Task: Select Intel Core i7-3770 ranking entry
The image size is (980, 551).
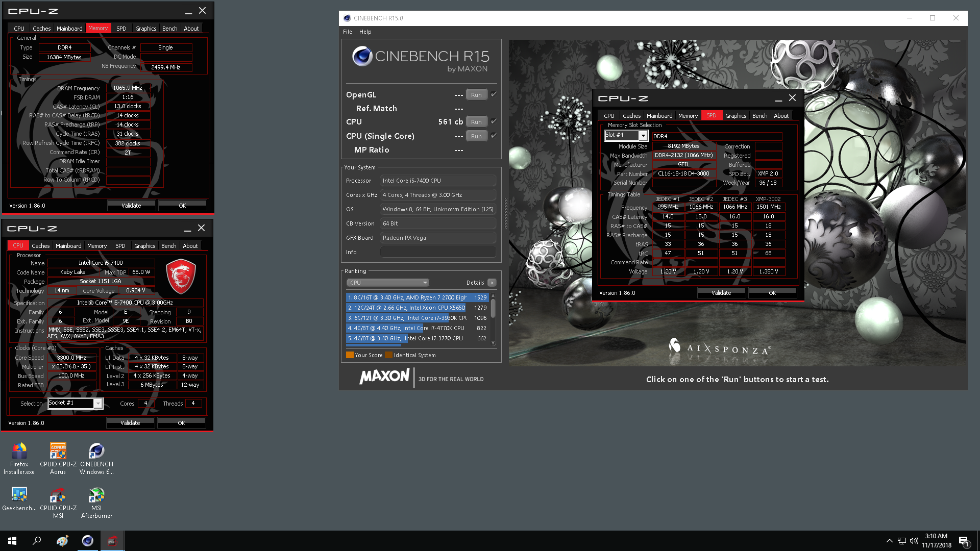Action: tap(417, 338)
